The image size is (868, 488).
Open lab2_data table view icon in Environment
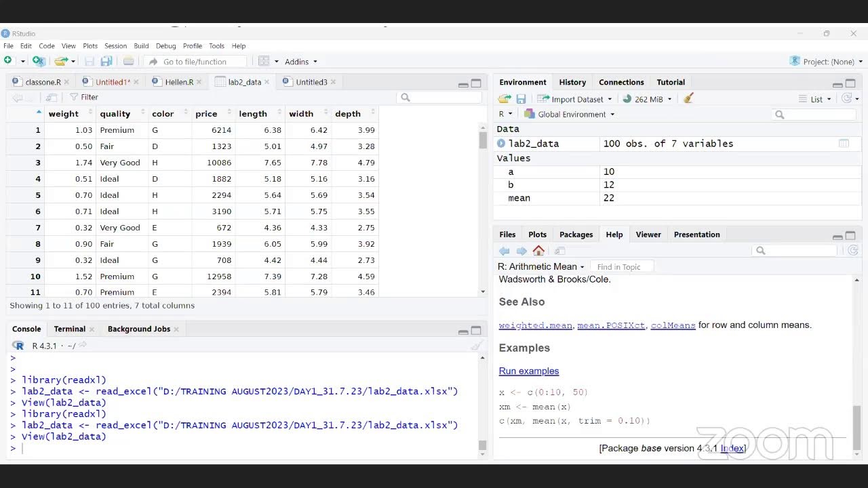844,144
